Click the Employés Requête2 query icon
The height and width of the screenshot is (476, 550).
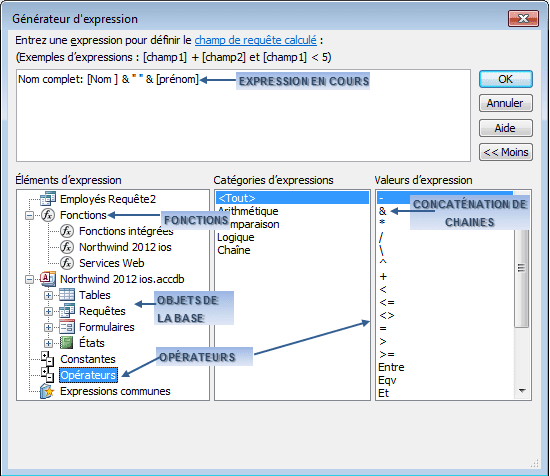(48, 199)
